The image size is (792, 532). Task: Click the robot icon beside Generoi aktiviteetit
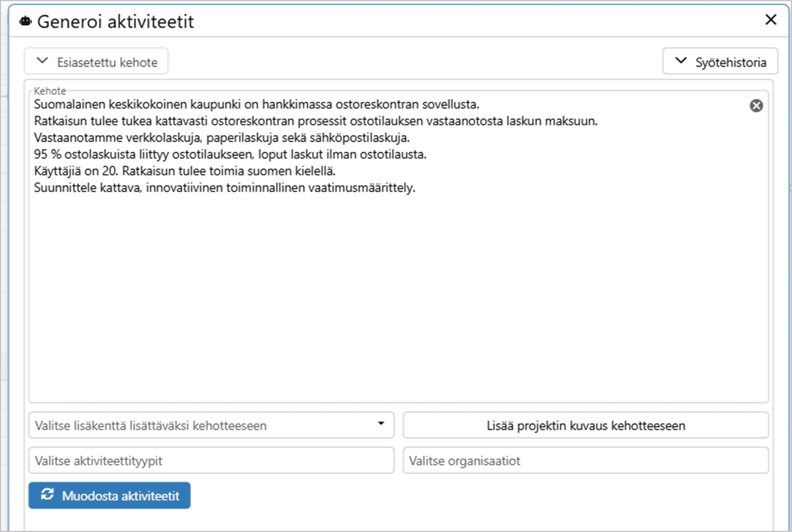(25, 21)
